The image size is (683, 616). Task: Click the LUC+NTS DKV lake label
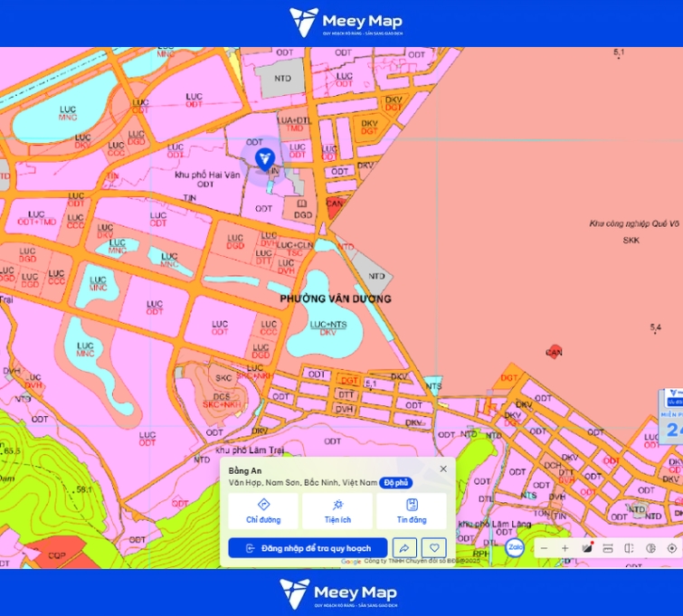click(328, 328)
